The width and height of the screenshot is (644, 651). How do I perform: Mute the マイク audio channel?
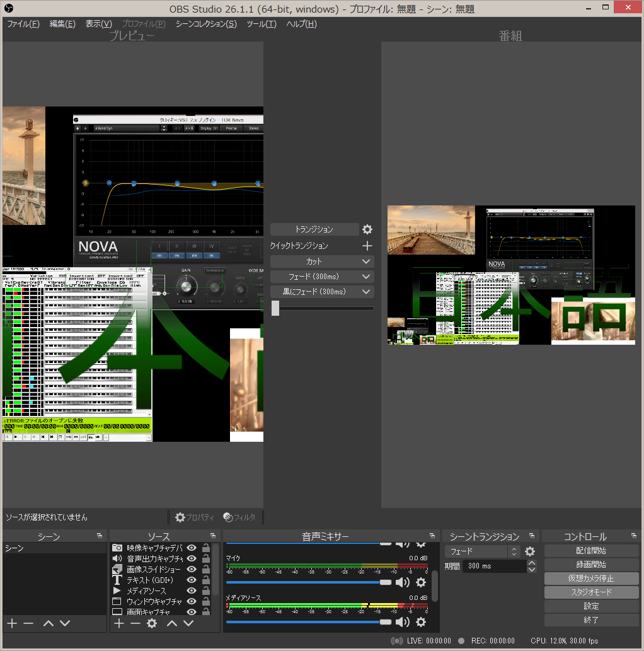[x=403, y=582]
